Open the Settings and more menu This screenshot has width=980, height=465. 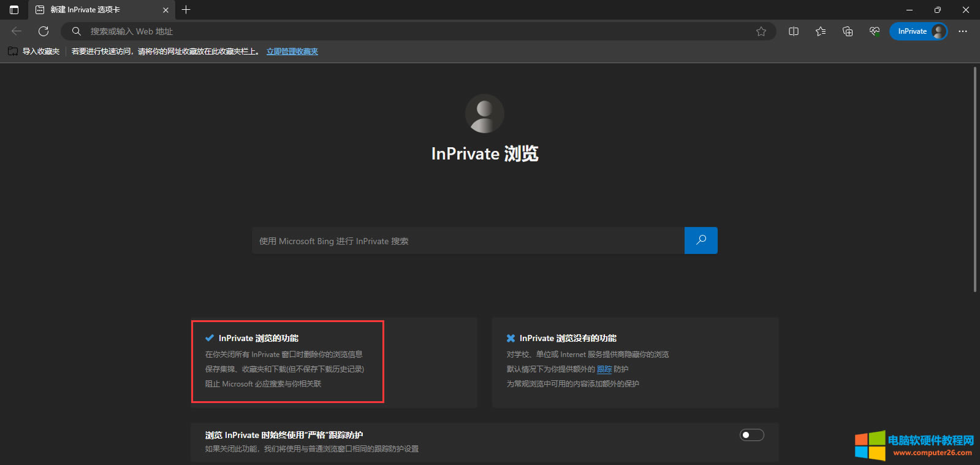click(x=963, y=31)
